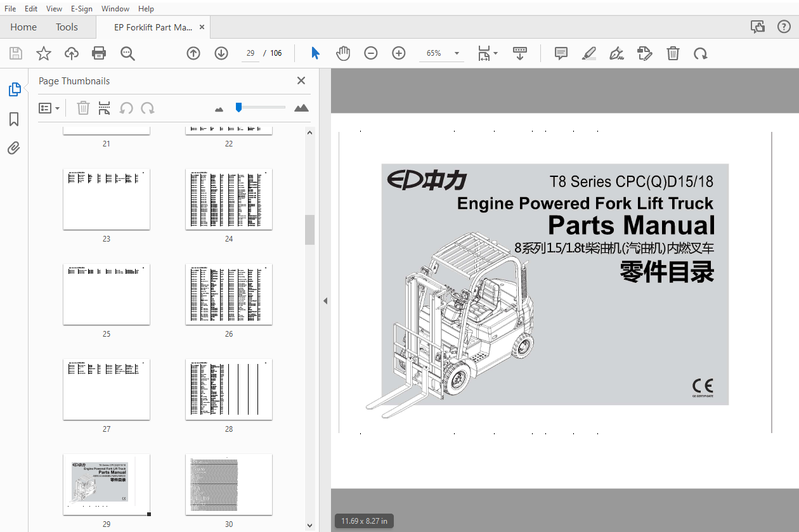799x532 pixels.
Task: Delete the page with the toolbar trash icon
Action: click(673, 53)
